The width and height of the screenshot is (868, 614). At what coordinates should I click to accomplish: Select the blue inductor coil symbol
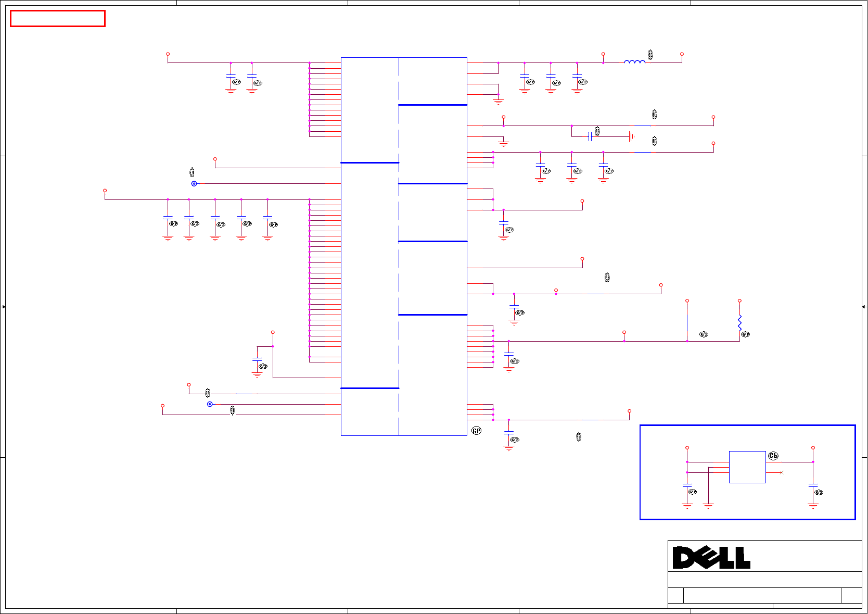[x=634, y=61]
